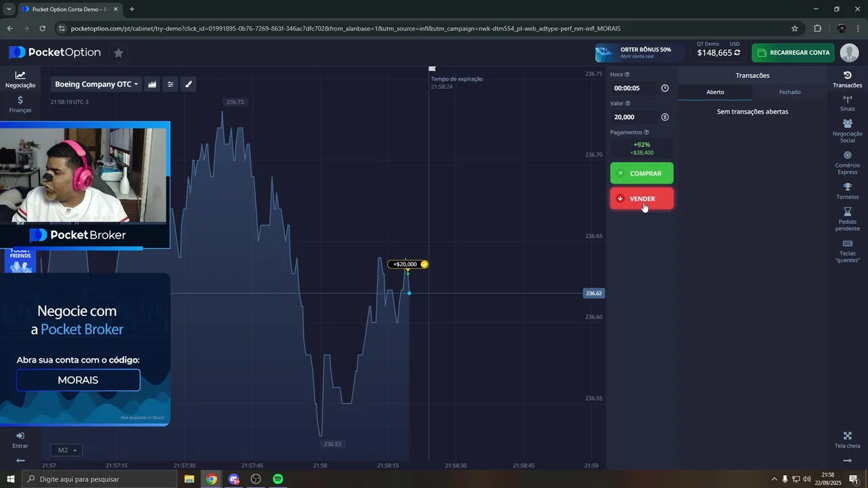Click the 'Sem transações abertas' message
The image size is (868, 488).
click(x=753, y=112)
